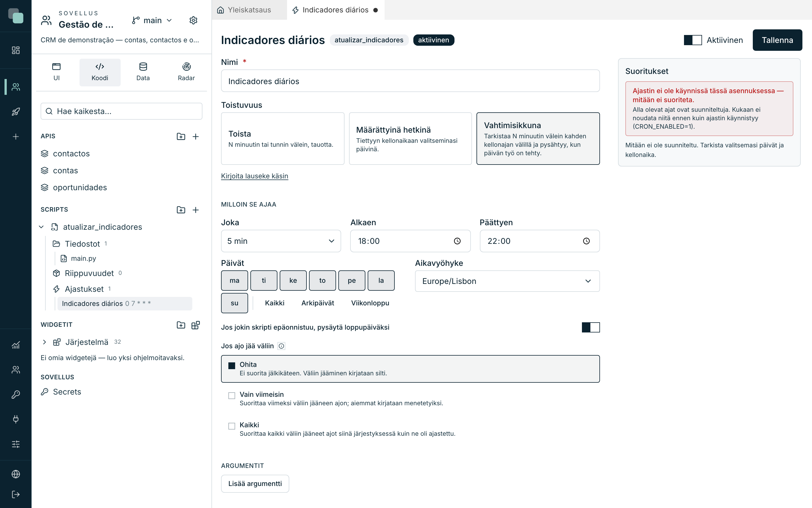This screenshot has width=812, height=508.
Task: Click the rocket icon in the left rail
Action: click(x=16, y=111)
